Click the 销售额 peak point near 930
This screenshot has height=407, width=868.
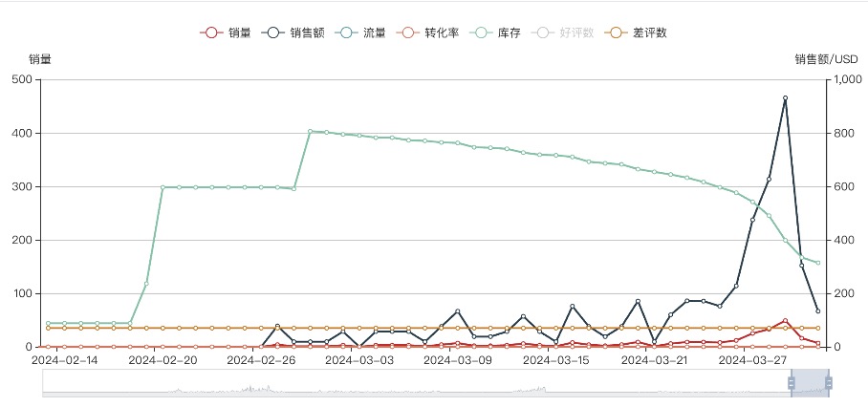785,98
